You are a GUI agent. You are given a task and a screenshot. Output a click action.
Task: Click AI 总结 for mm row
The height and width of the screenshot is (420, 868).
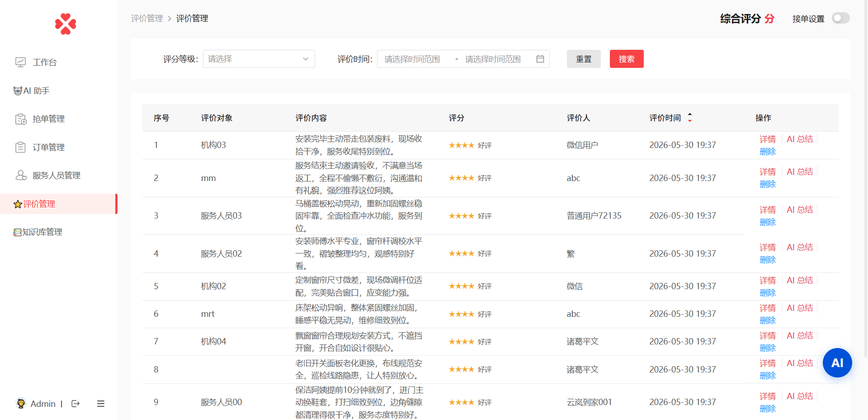(x=800, y=172)
